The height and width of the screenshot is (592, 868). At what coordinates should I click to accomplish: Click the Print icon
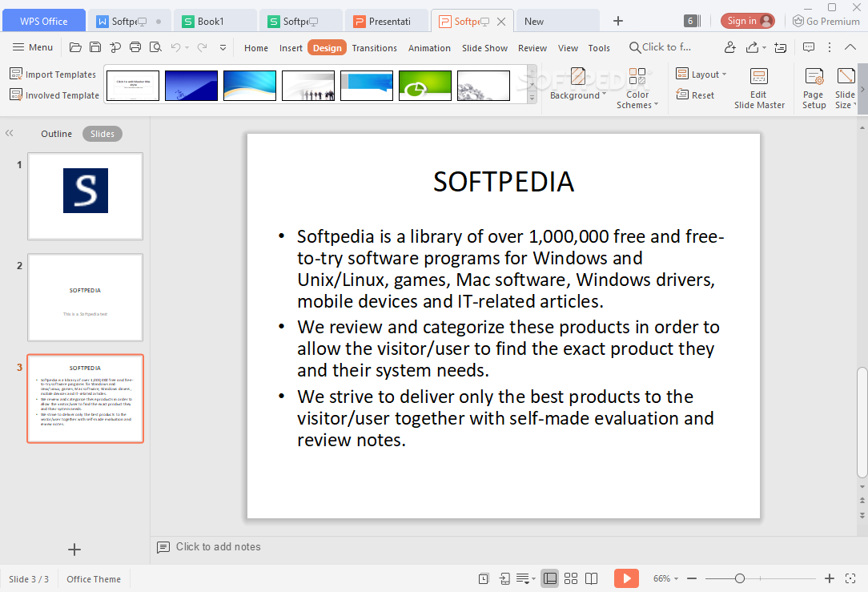(x=135, y=47)
